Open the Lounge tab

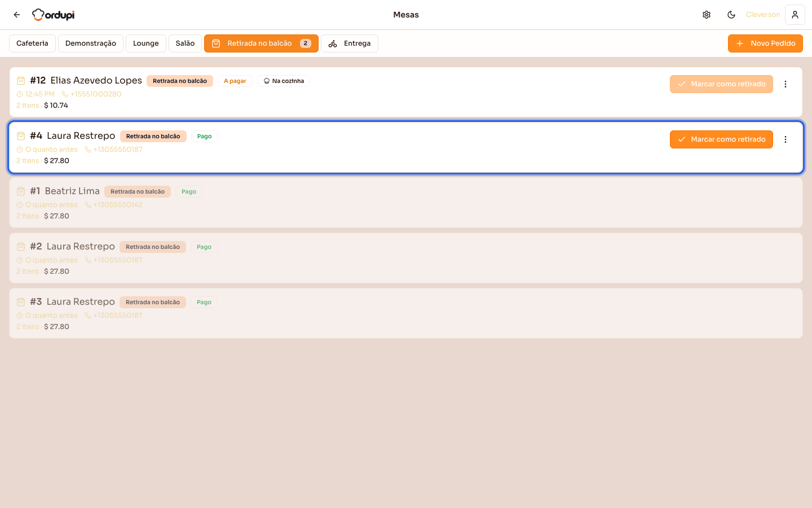pos(146,43)
